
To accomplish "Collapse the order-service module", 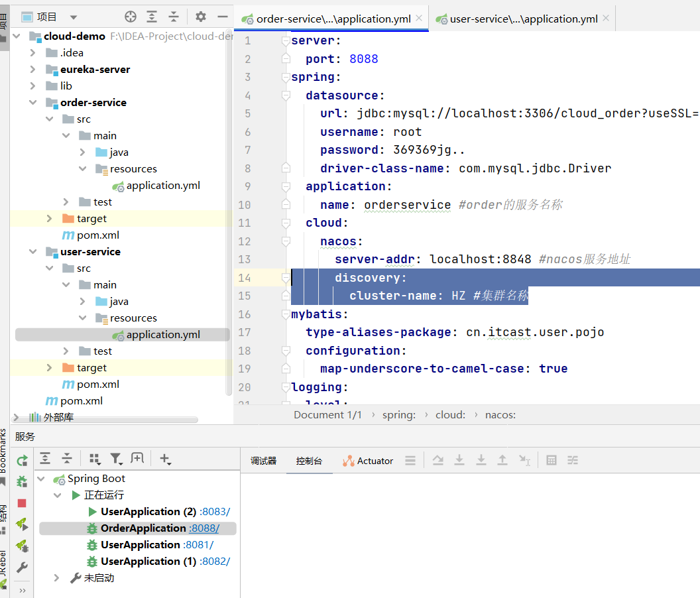I will point(32,102).
